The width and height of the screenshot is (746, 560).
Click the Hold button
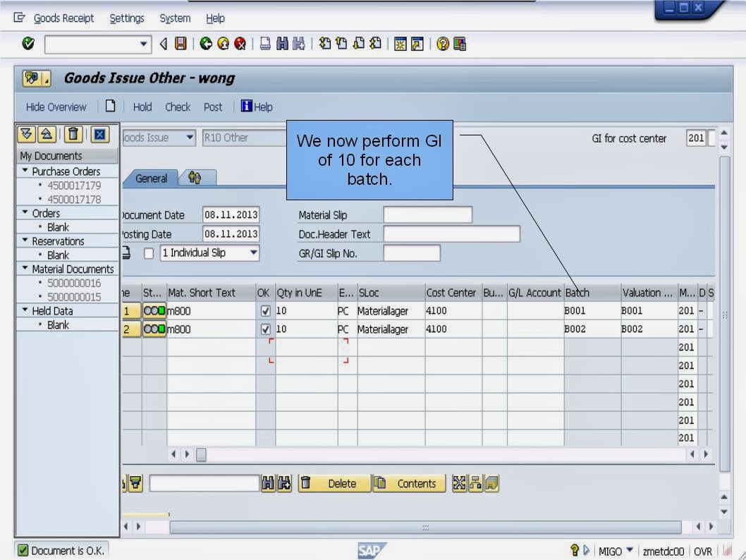click(142, 107)
